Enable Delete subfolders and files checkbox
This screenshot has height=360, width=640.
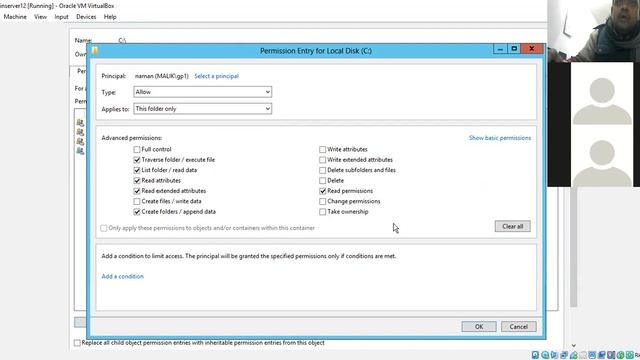click(x=322, y=170)
